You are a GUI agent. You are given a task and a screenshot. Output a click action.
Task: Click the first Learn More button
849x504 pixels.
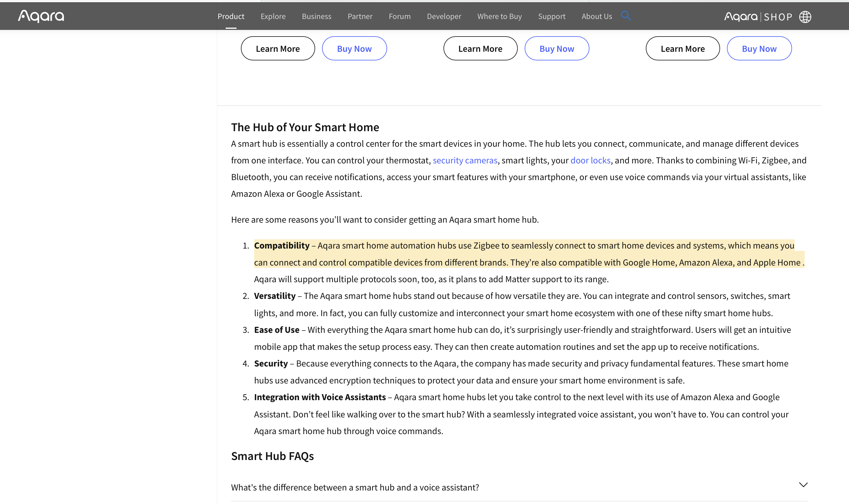(x=277, y=49)
